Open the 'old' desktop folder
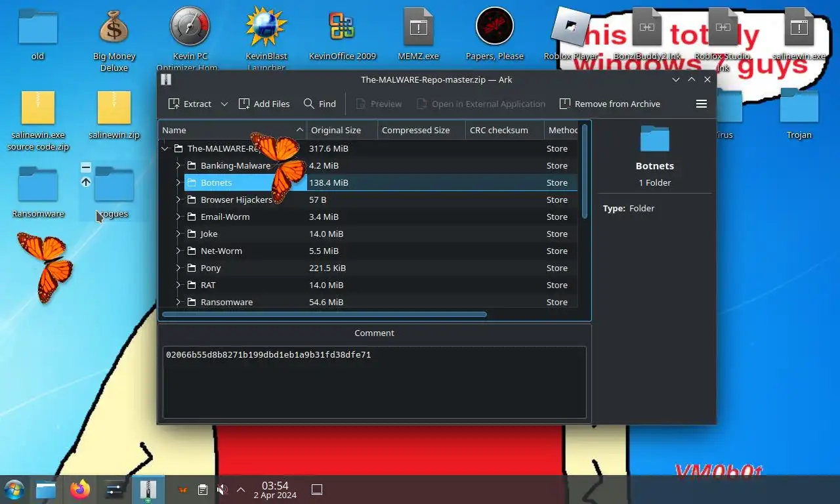The width and height of the screenshot is (840, 504). pyautogui.click(x=38, y=34)
